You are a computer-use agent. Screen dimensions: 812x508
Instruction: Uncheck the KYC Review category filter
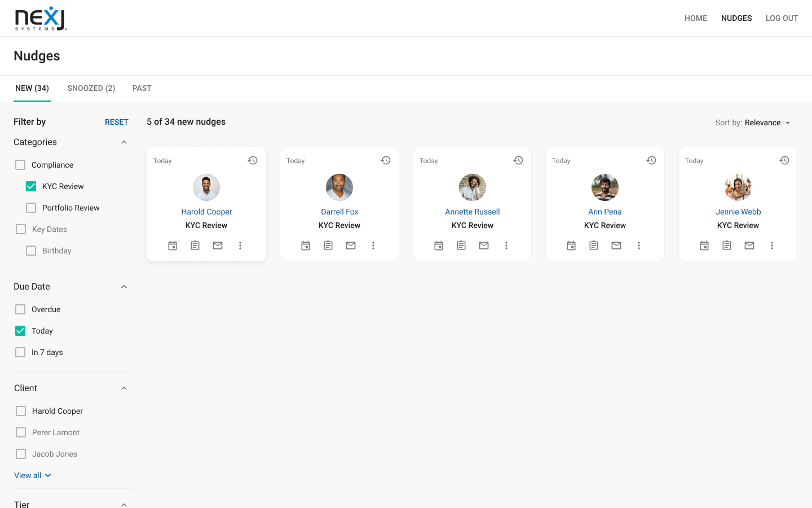pos(31,186)
